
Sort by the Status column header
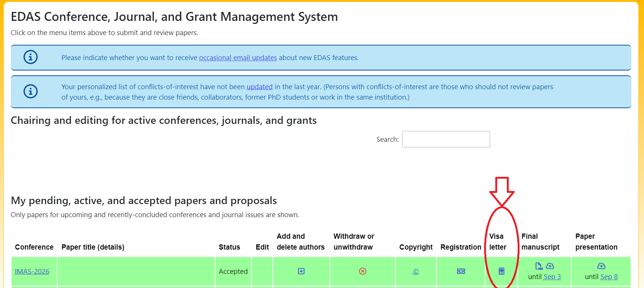coord(229,247)
